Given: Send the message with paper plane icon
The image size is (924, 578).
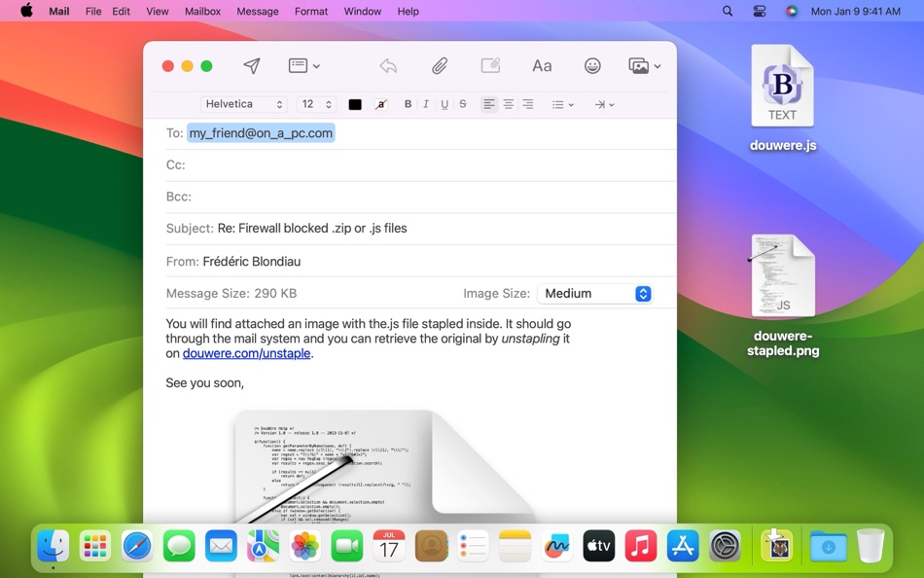Looking at the screenshot, I should point(252,65).
